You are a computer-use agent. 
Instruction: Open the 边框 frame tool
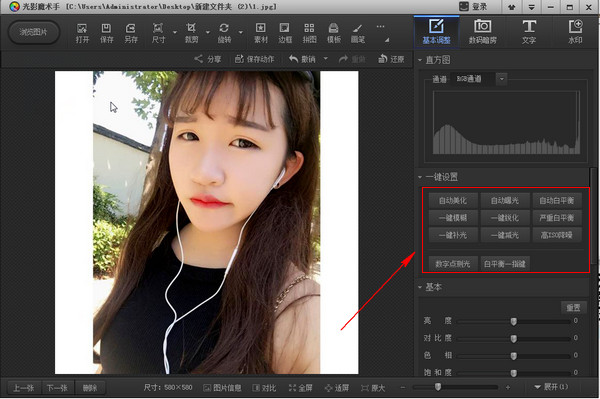[x=285, y=33]
